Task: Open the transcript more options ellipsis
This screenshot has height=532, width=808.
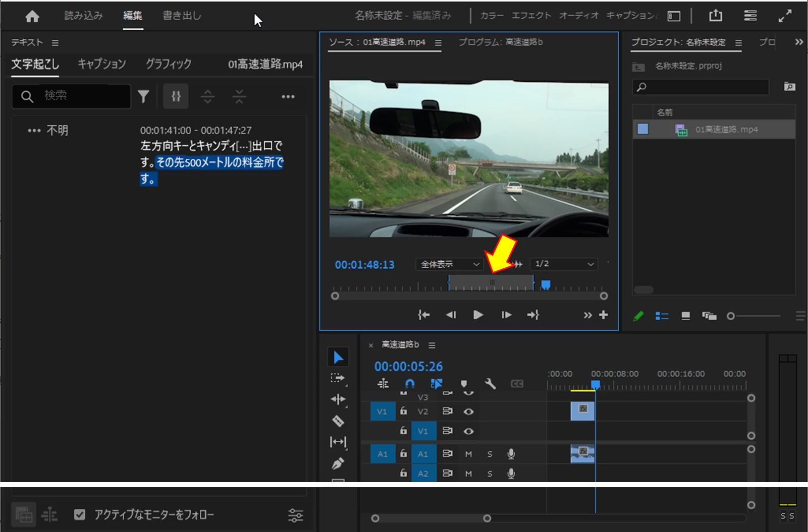Action: pyautogui.click(x=288, y=96)
